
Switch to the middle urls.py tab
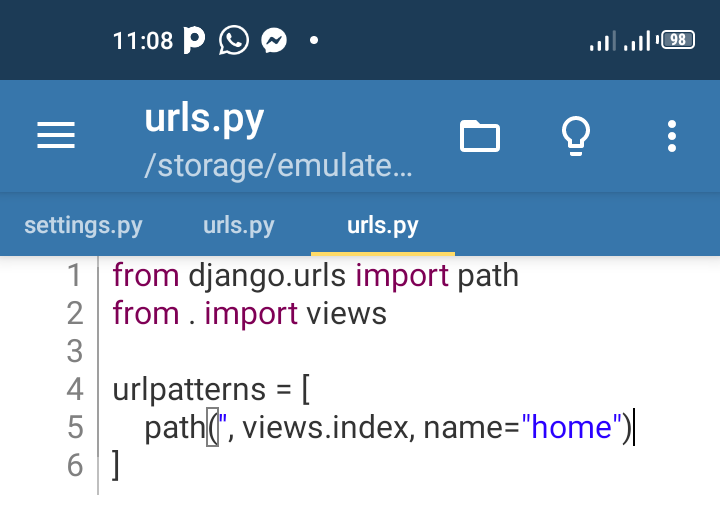[239, 225]
